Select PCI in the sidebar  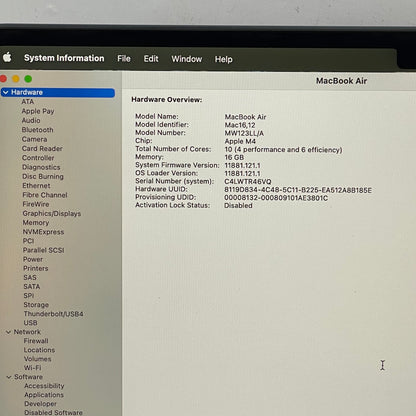(28, 241)
